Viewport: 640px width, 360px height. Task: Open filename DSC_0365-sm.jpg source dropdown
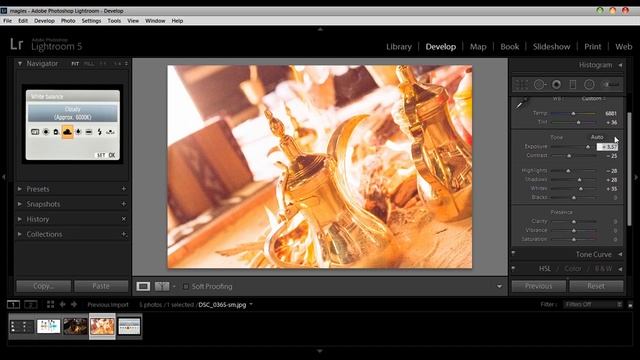click(x=251, y=304)
